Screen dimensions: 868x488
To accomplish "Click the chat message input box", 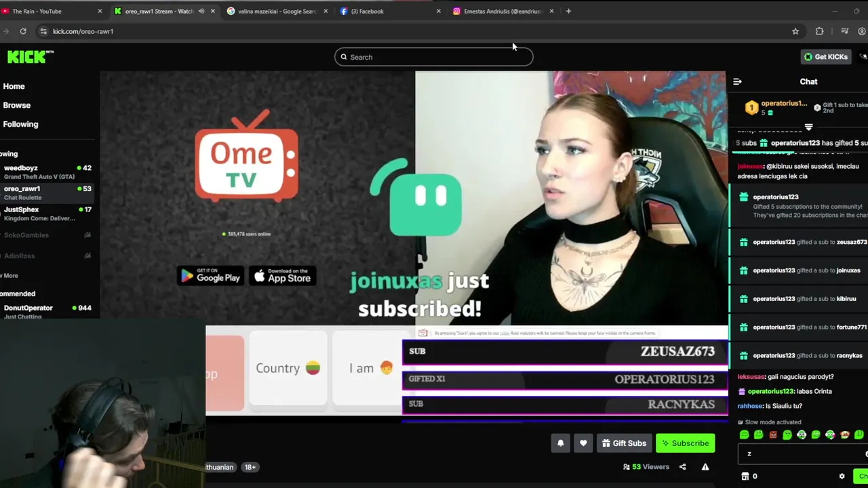I will tap(803, 454).
